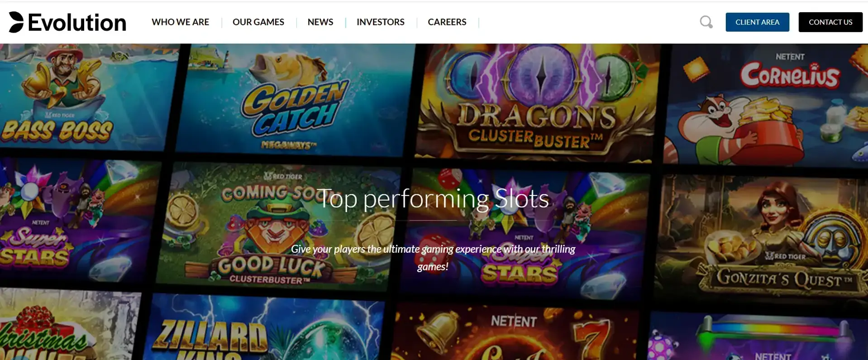Open the Our Games menu
This screenshot has width=868, height=360.
tap(258, 22)
